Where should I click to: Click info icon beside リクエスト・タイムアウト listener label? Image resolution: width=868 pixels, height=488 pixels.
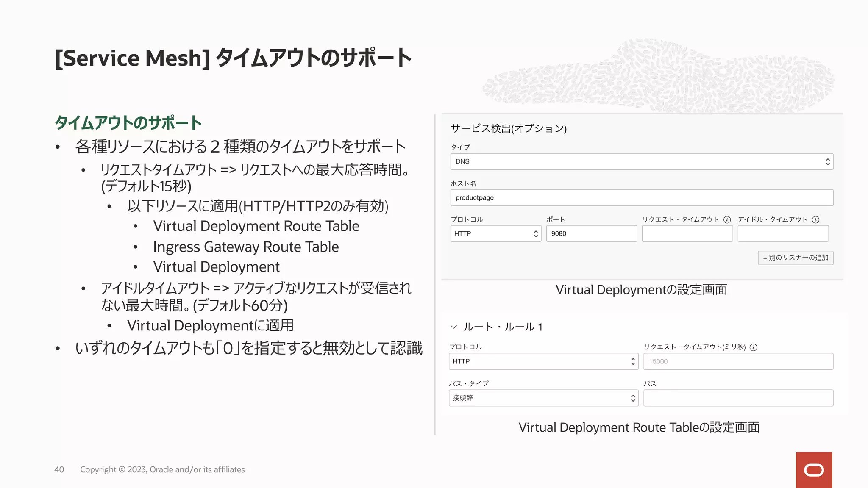click(x=727, y=219)
